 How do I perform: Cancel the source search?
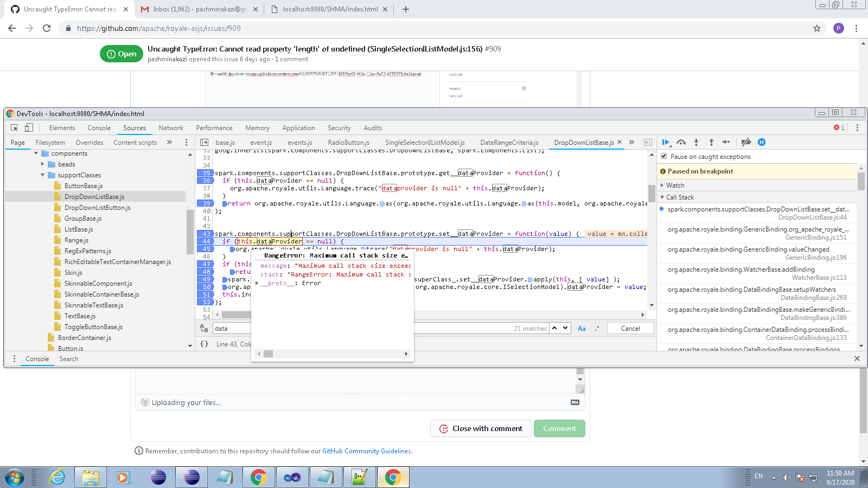pos(630,328)
